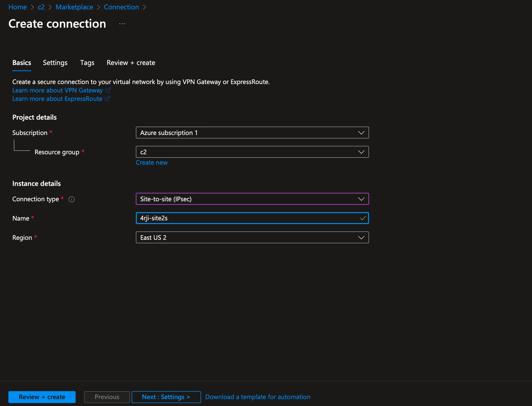Open the Resource group dropdown

pyautogui.click(x=252, y=152)
